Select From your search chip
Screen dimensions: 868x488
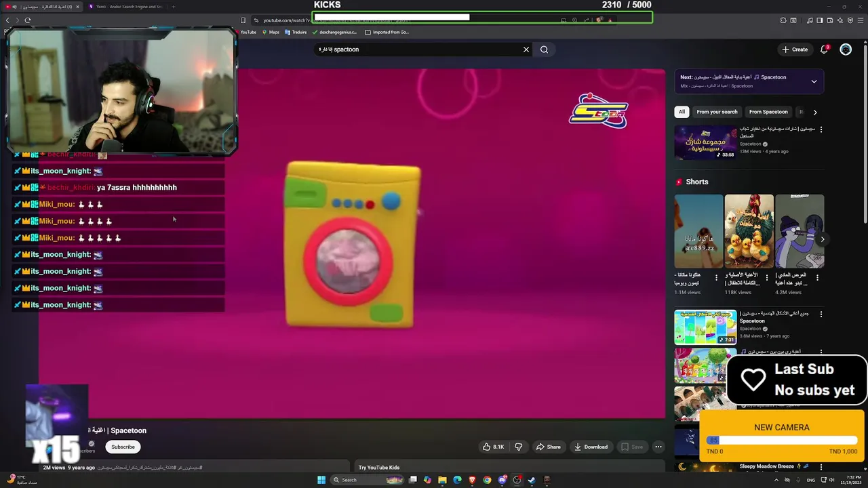tap(717, 112)
